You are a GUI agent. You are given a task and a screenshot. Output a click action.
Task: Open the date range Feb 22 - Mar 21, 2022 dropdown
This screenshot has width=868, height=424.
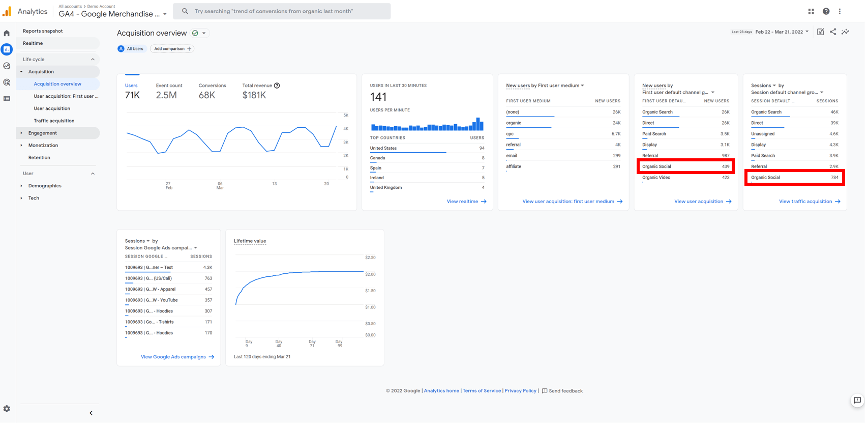[x=782, y=32]
